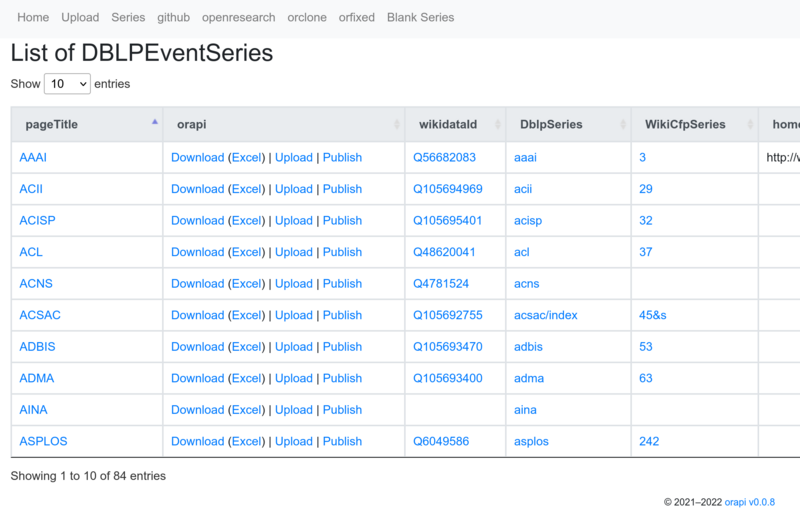
Task: Open the ACSAC page title link
Action: (x=40, y=315)
